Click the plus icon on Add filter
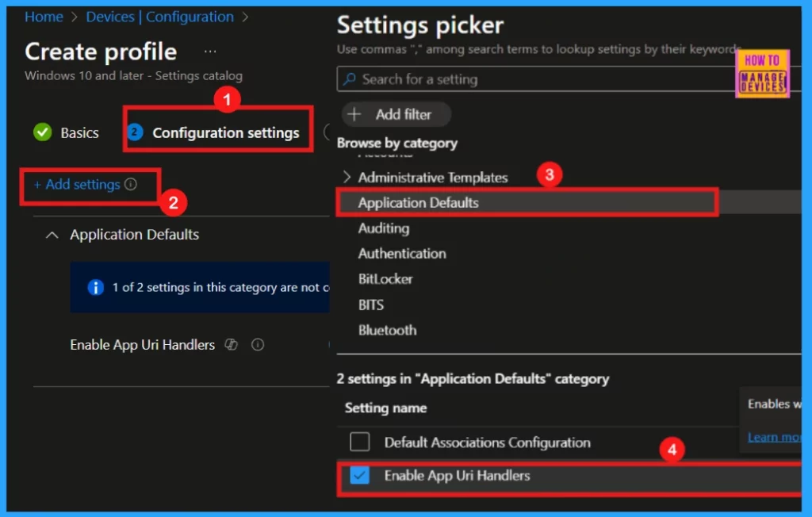Image resolution: width=812 pixels, height=517 pixels. (354, 114)
